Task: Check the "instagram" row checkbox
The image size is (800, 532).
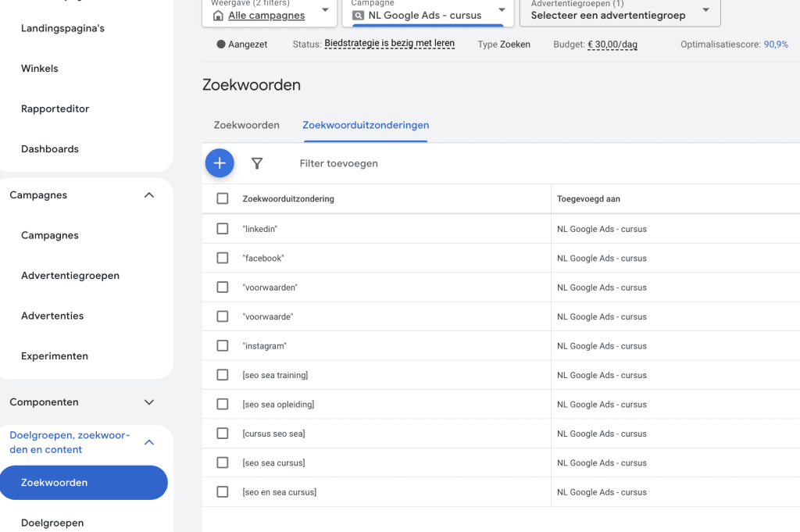Action: click(x=223, y=346)
